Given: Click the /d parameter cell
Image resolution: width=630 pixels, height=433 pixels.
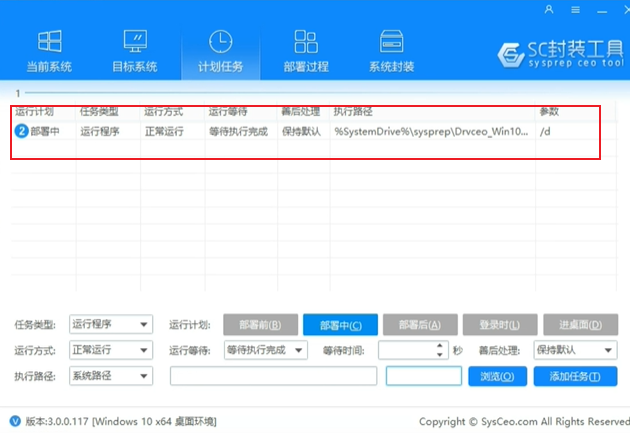Looking at the screenshot, I should point(545,131).
